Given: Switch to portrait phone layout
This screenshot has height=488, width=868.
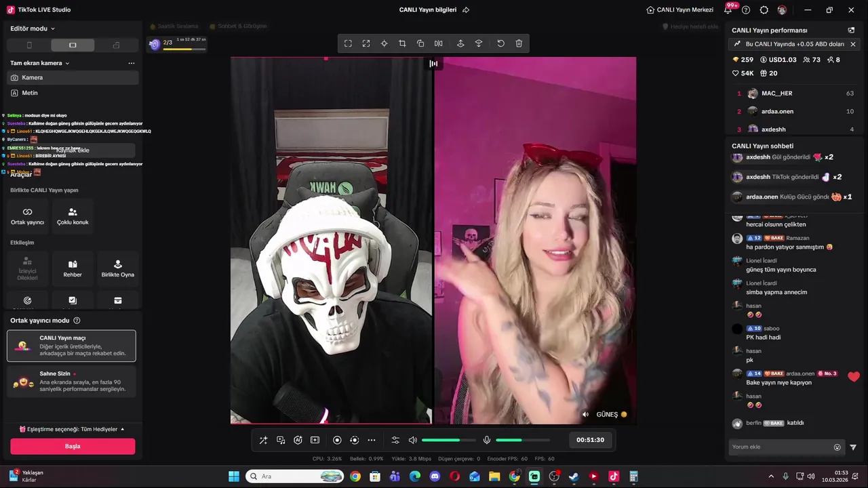Looking at the screenshot, I should click(x=29, y=45).
